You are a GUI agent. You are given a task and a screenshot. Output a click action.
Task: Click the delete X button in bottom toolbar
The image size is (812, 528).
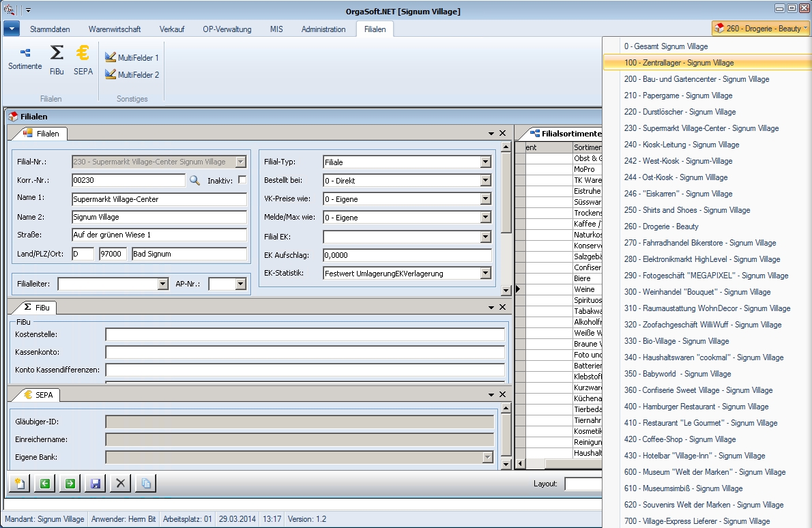[x=121, y=484]
